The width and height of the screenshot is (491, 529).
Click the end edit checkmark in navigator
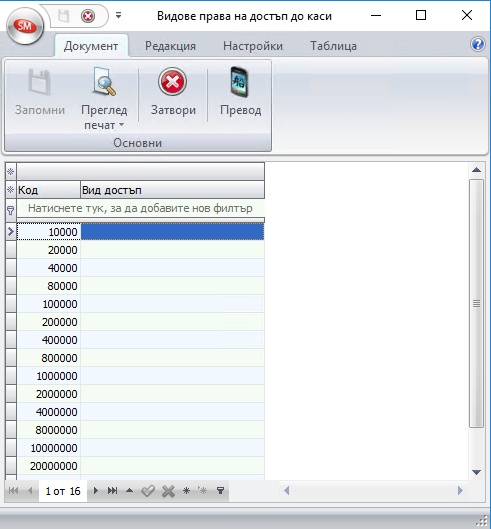[148, 491]
